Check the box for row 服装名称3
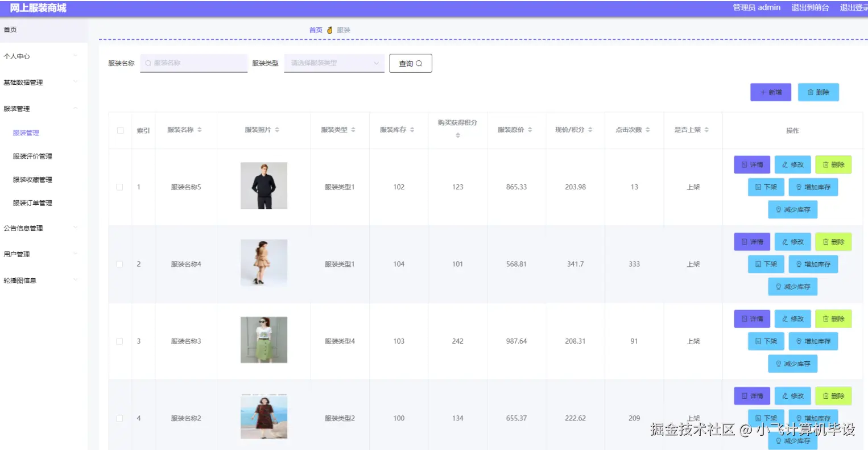The image size is (868, 450). click(x=119, y=341)
